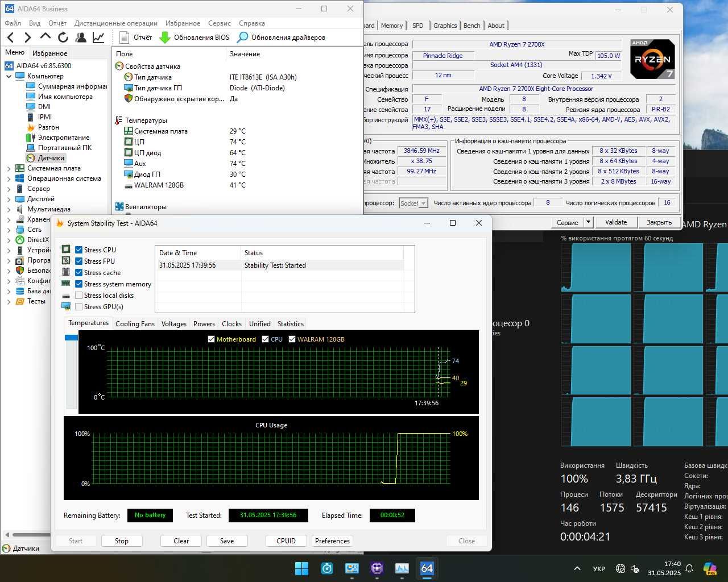728x582 pixels.
Task: Expand the Системная плата tree node
Action: point(9,168)
